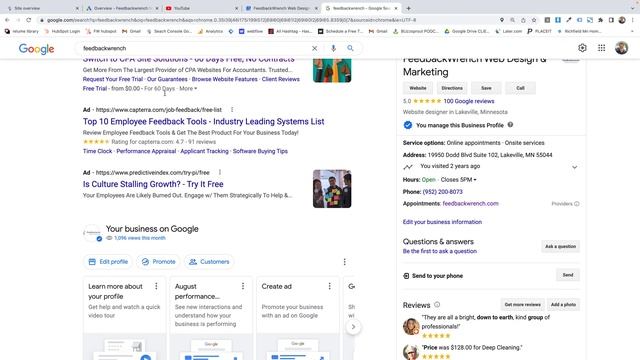Click Performance Appraisal sitelink
The image size is (640, 360).
pyautogui.click(x=146, y=151)
